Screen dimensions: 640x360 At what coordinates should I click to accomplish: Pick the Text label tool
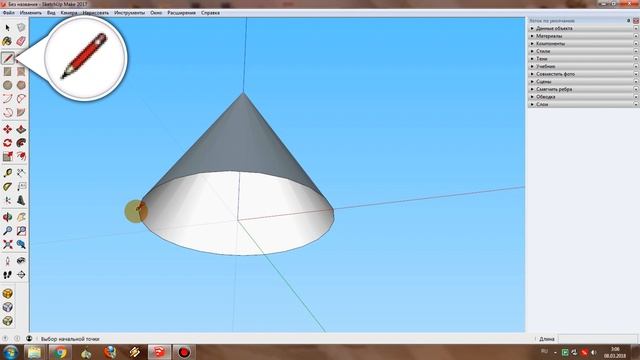(x=21, y=187)
